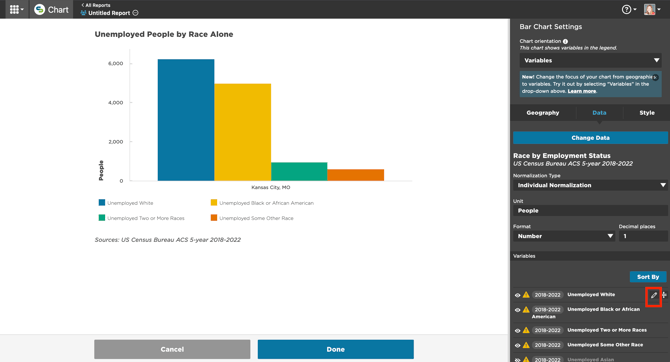This screenshot has width=670, height=362.
Task: Click the Done button
Action: coord(335,349)
